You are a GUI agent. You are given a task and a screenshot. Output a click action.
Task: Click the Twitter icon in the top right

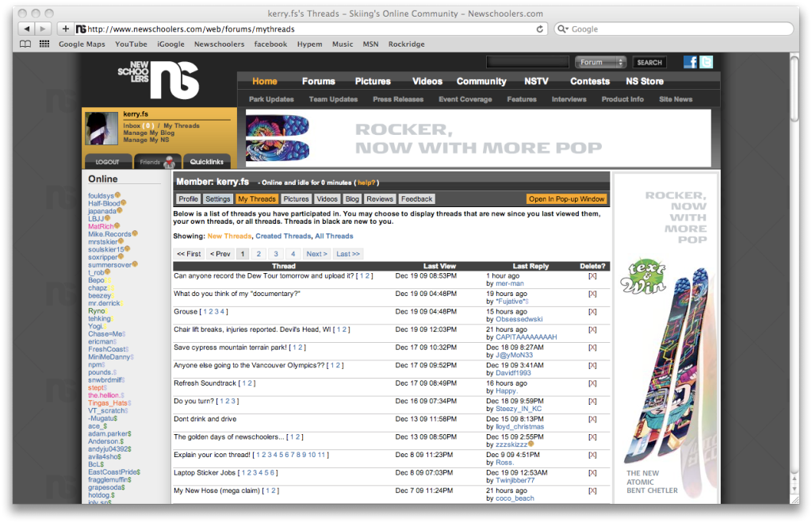point(707,61)
